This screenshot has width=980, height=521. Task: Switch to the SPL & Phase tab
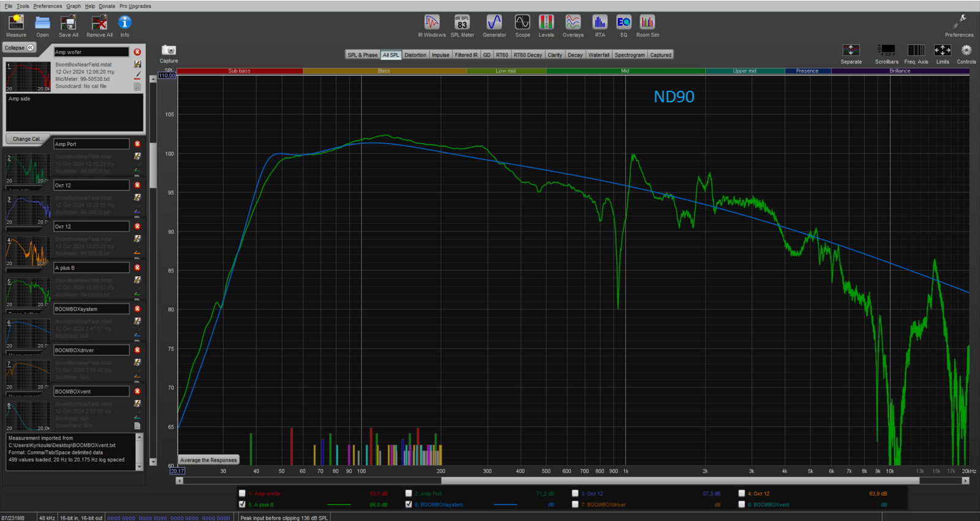(363, 55)
